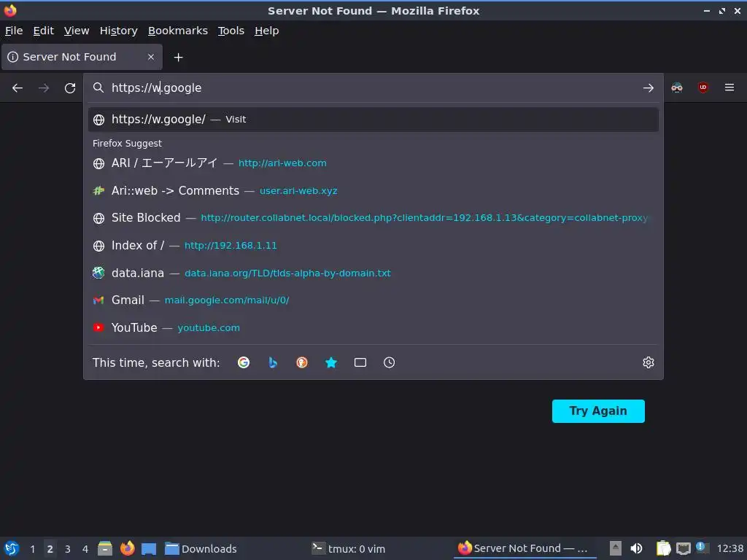The image size is (747, 560).
Task: Open the History menu
Action: [119, 31]
